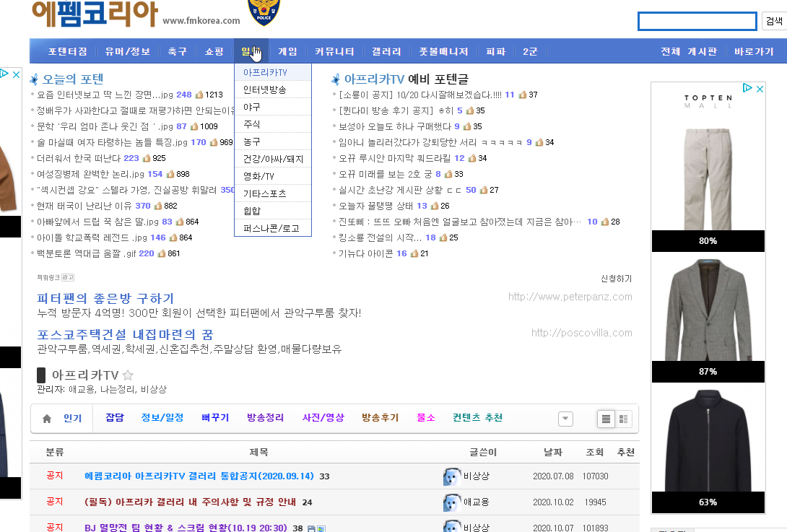Open 에펨코리아 아프리카TV 갤러리 통합공지 post
Image resolution: width=787 pixels, height=532 pixels.
(x=199, y=476)
